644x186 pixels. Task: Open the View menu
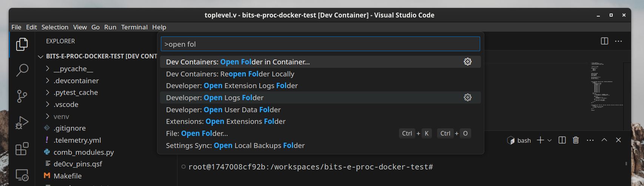coord(80,27)
